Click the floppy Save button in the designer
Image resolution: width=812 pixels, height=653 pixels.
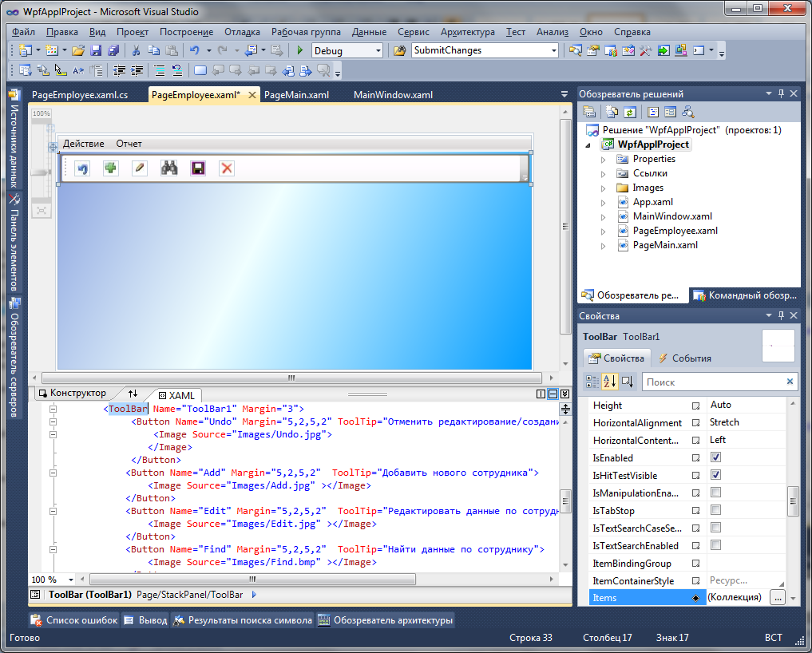(x=198, y=168)
